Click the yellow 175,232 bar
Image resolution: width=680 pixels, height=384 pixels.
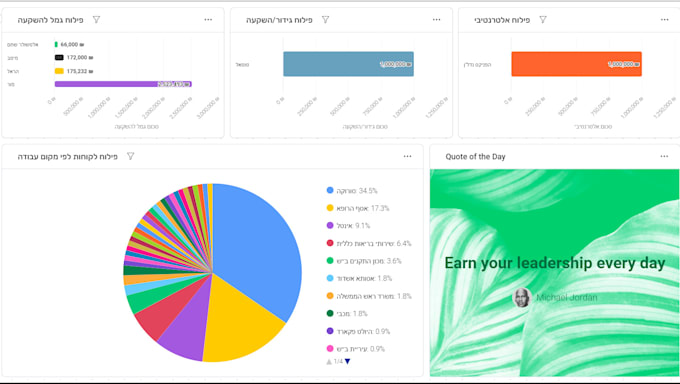pos(59,71)
